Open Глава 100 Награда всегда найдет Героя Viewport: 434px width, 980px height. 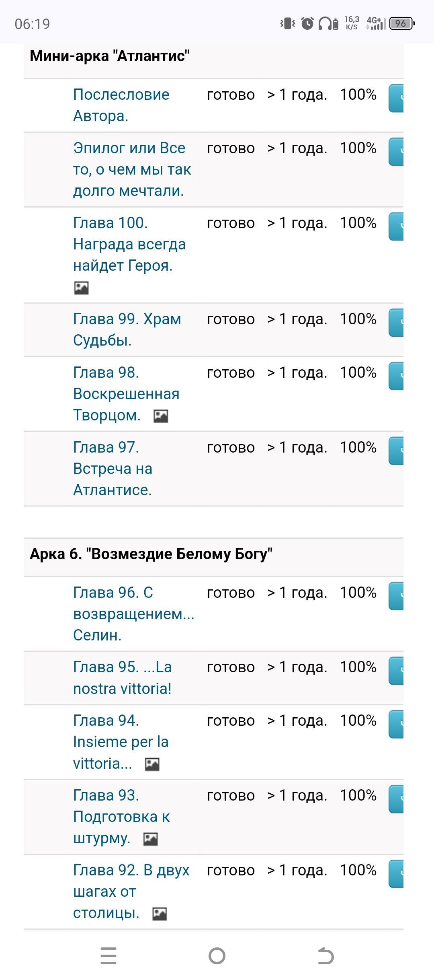point(129,244)
